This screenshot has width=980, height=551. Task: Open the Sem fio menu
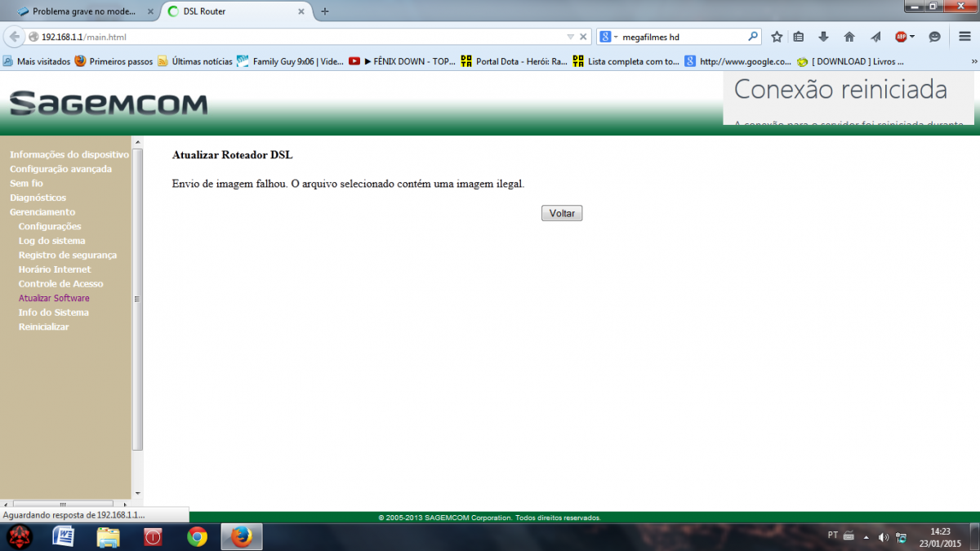coord(26,184)
